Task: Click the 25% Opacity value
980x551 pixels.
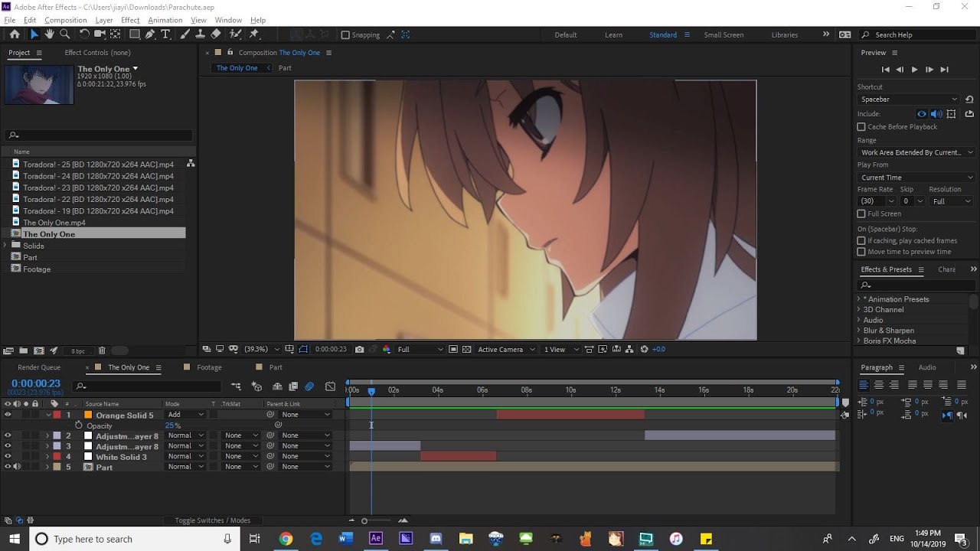Action: 172,425
